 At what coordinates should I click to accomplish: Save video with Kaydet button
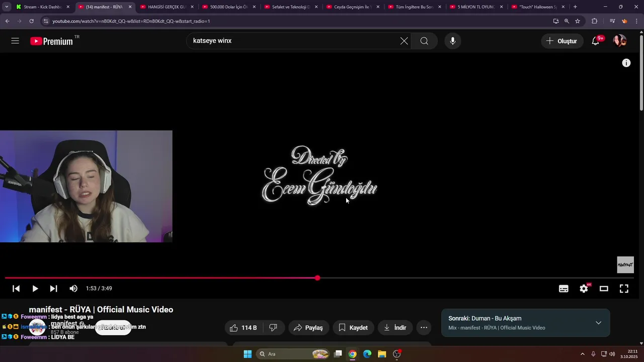point(353,328)
